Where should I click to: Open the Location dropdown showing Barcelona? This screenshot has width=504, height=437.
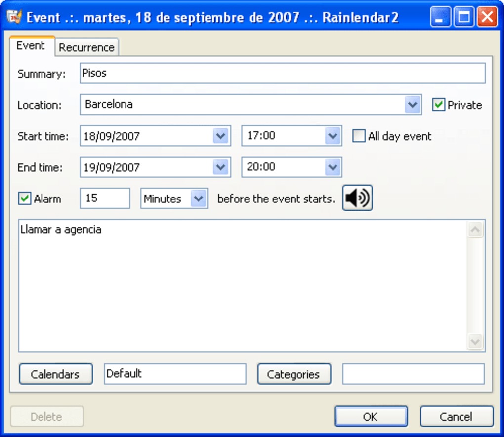click(413, 104)
